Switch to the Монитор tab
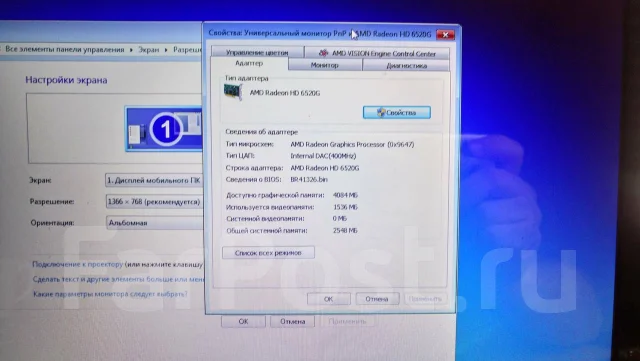The height and width of the screenshot is (361, 640). [324, 65]
